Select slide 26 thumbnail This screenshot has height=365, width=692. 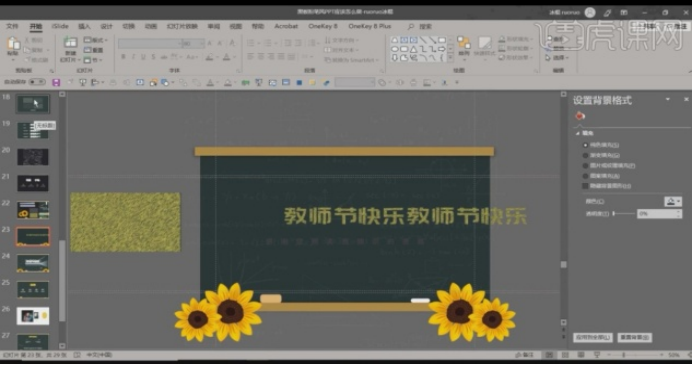[x=33, y=316]
